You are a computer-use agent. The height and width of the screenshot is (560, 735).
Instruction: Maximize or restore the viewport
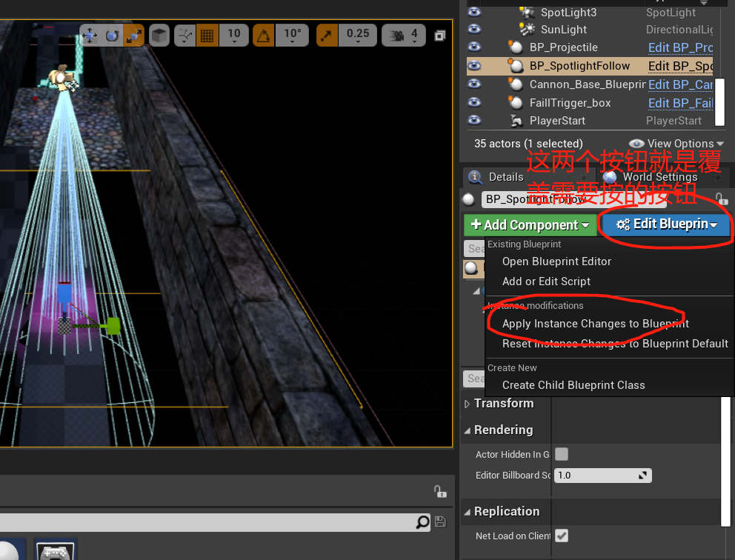pos(439,36)
